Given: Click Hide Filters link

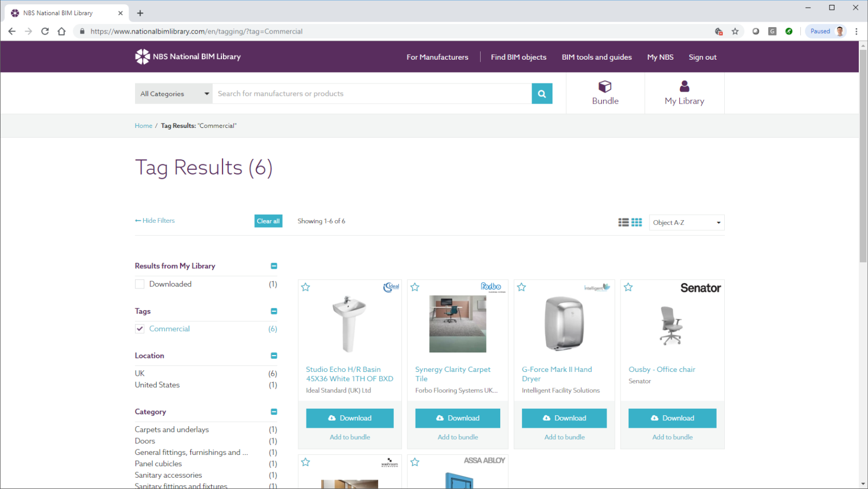Looking at the screenshot, I should pyautogui.click(x=155, y=221).
